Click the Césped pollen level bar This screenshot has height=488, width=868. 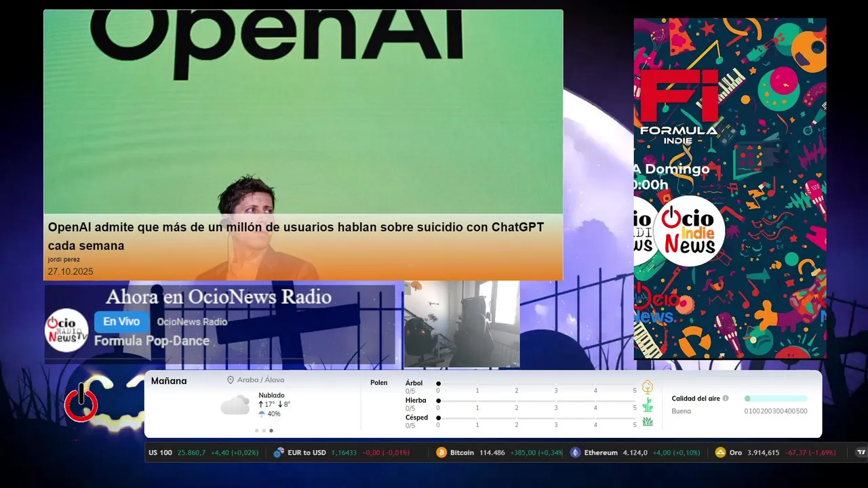point(537,418)
